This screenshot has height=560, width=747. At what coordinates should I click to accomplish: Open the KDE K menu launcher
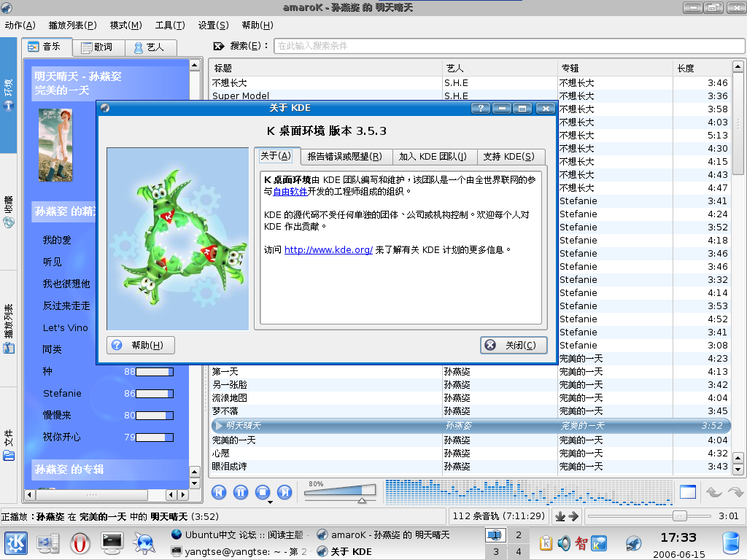point(16,544)
